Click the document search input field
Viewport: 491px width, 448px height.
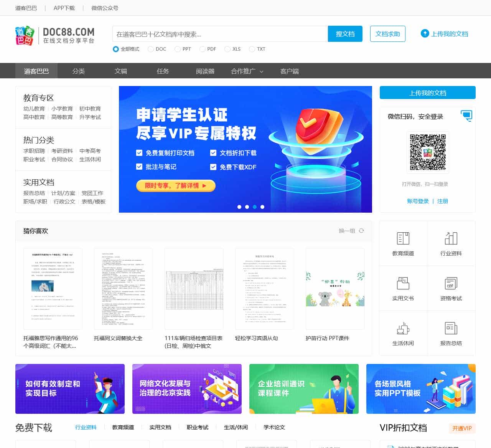click(220, 34)
